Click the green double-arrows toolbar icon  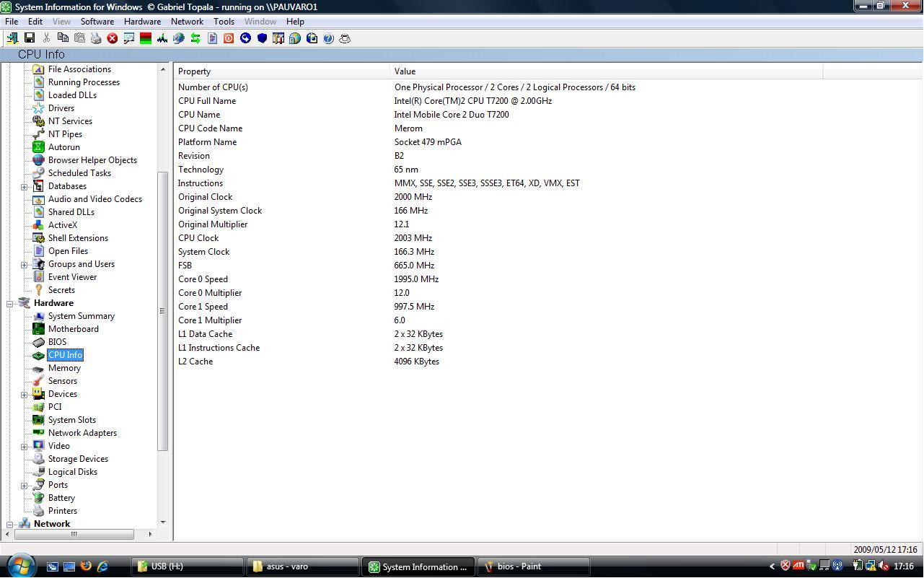pyautogui.click(x=195, y=38)
